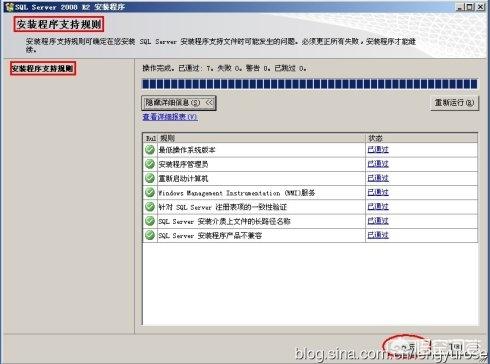Click green check icon beside 长路径名称 rule
The image size is (490, 364).
150,221
